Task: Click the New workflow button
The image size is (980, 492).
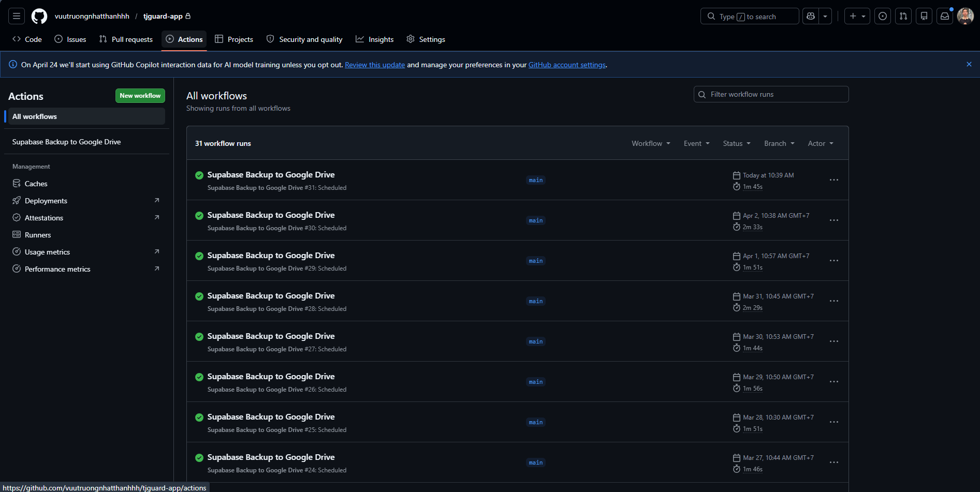Action: (140, 96)
